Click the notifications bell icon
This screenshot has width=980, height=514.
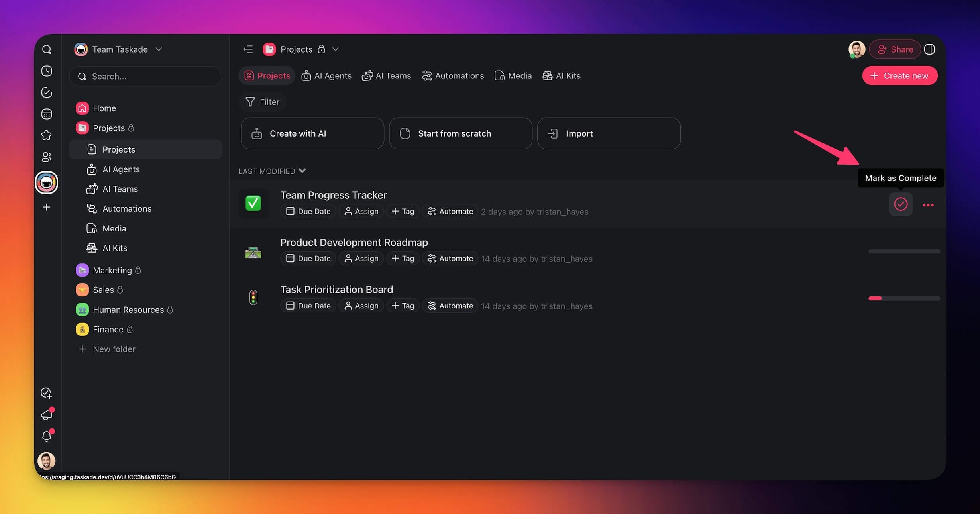point(47,436)
